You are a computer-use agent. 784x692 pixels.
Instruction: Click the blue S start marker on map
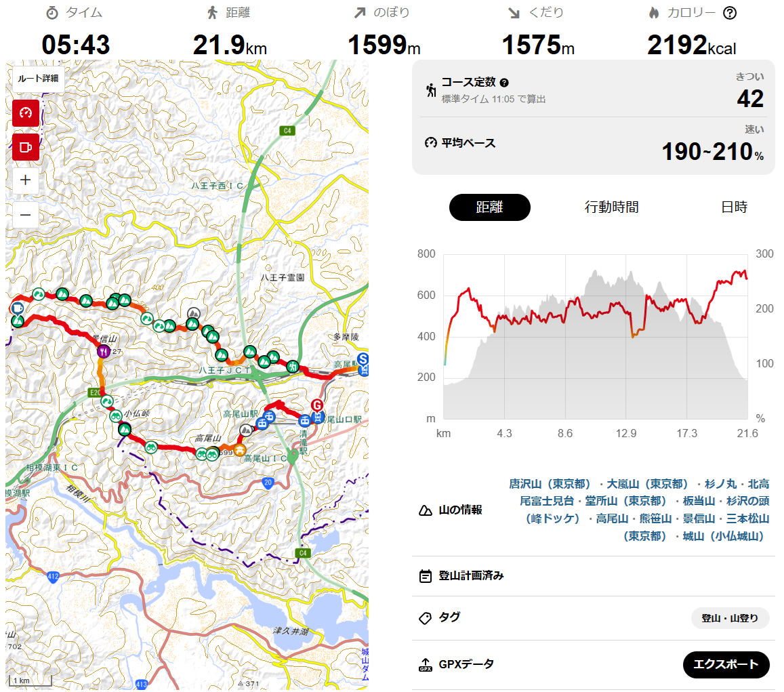click(363, 359)
